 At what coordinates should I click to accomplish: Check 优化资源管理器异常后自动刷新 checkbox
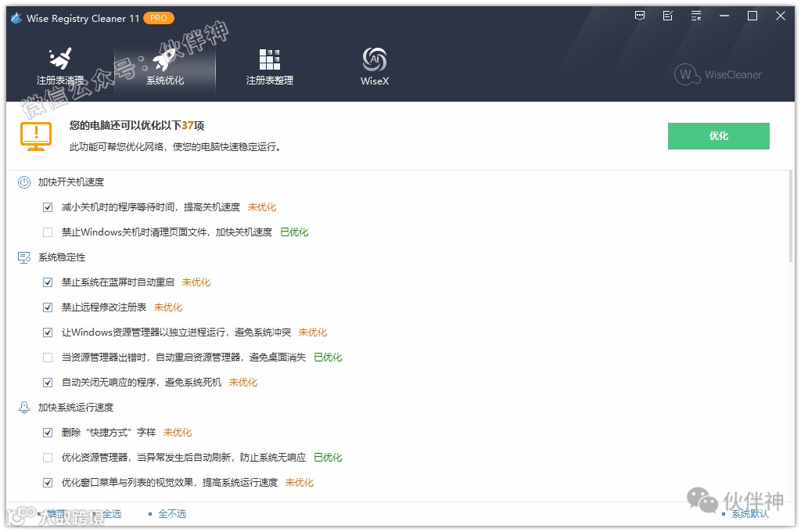(48, 458)
